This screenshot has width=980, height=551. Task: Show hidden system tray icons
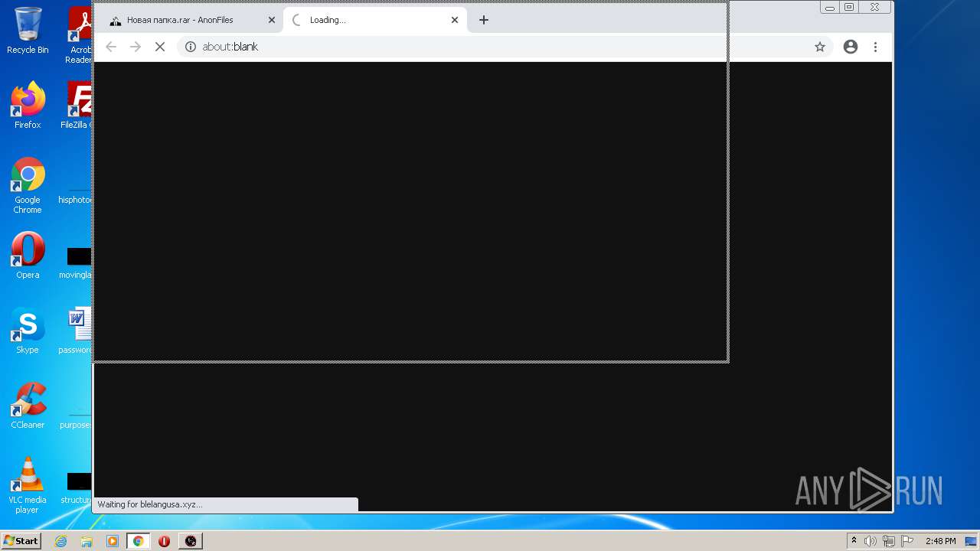(854, 540)
